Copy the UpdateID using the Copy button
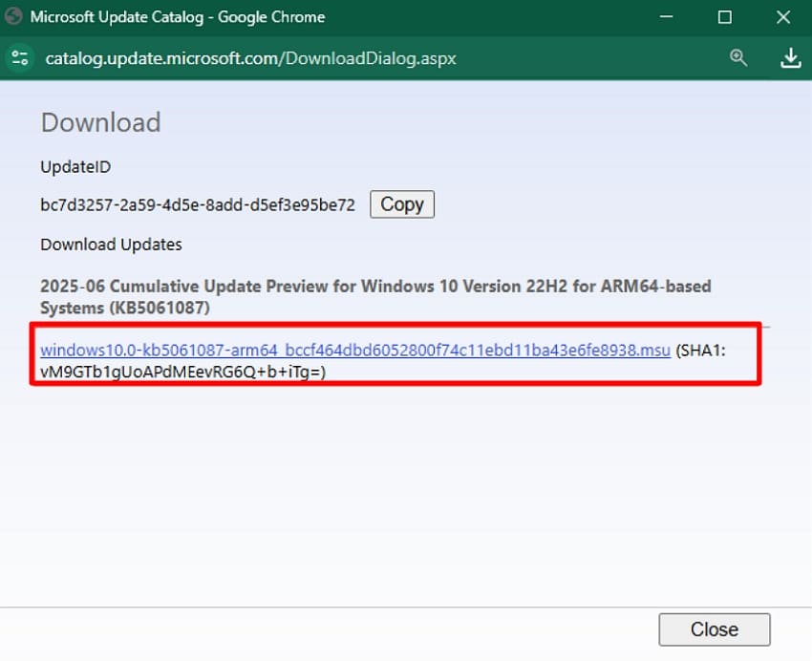The height and width of the screenshot is (661, 812). 401,203
